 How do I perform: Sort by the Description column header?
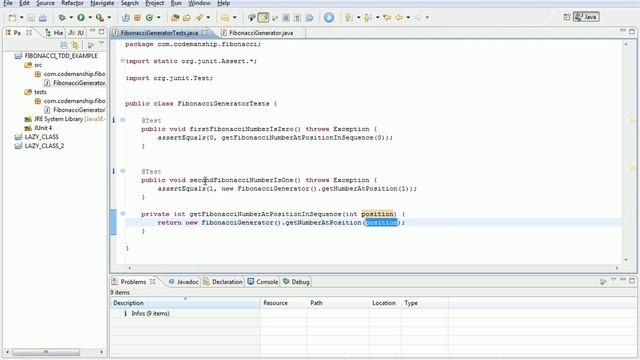point(185,303)
